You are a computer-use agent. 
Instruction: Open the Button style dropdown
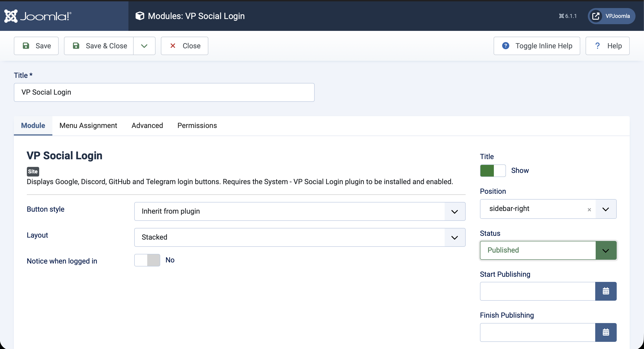tap(300, 211)
